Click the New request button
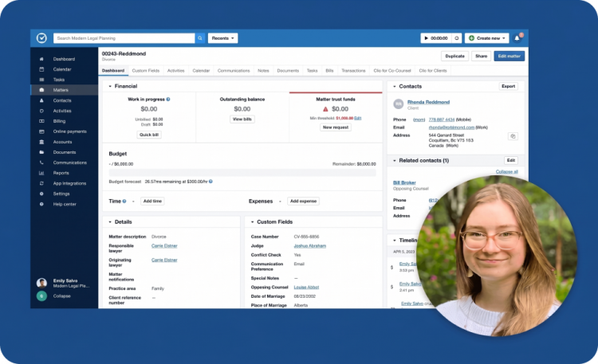The height and width of the screenshot is (364, 598). point(336,127)
